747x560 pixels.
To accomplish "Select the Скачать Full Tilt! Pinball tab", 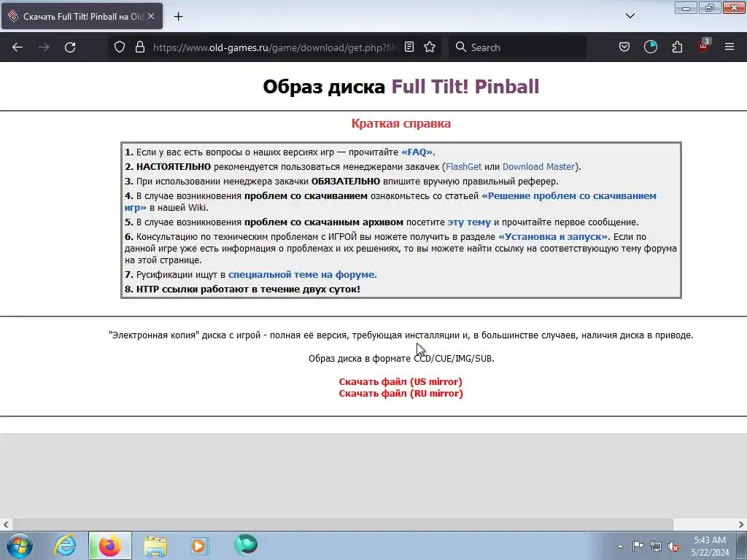I will [x=82, y=16].
